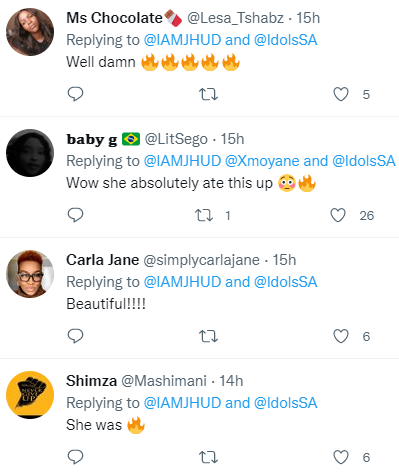The width and height of the screenshot is (399, 474).
Task: Reply to Ms Chocolate's tweet
Action: [x=75, y=94]
